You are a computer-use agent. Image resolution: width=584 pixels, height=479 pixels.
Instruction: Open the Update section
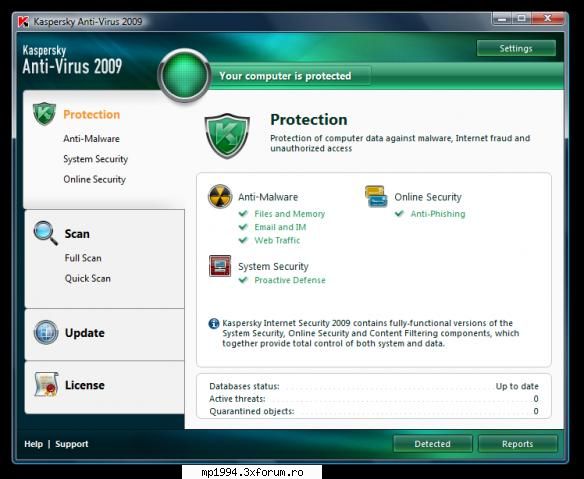click(x=85, y=333)
